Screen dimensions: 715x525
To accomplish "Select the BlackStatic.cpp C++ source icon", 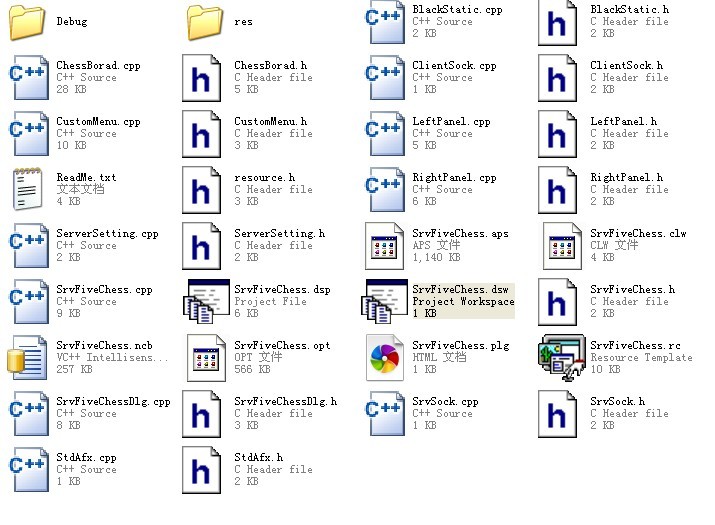I will (385, 22).
